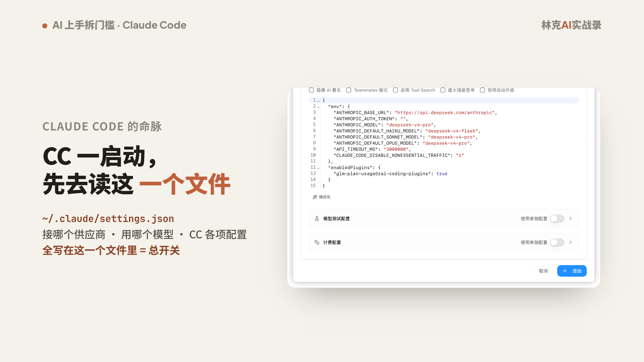Enable the 最大强度思考 checkbox
The width and height of the screenshot is (644, 362).
[x=443, y=90]
